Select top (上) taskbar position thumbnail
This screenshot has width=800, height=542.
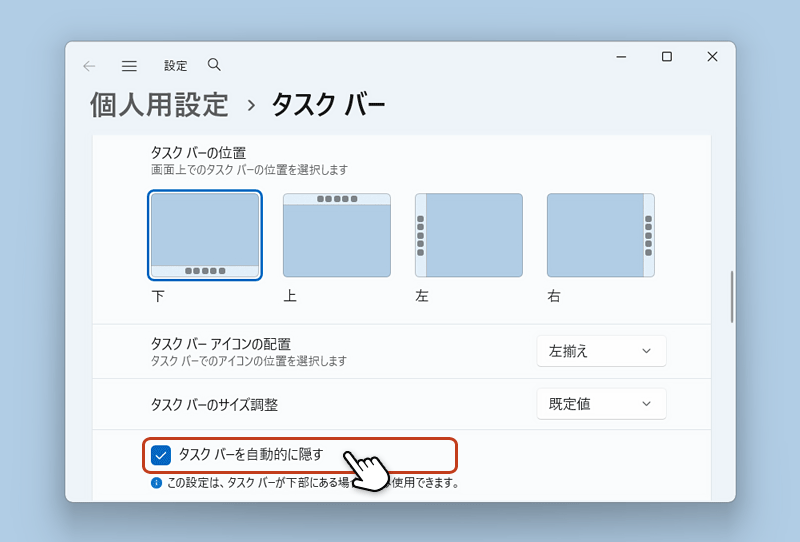click(337, 235)
